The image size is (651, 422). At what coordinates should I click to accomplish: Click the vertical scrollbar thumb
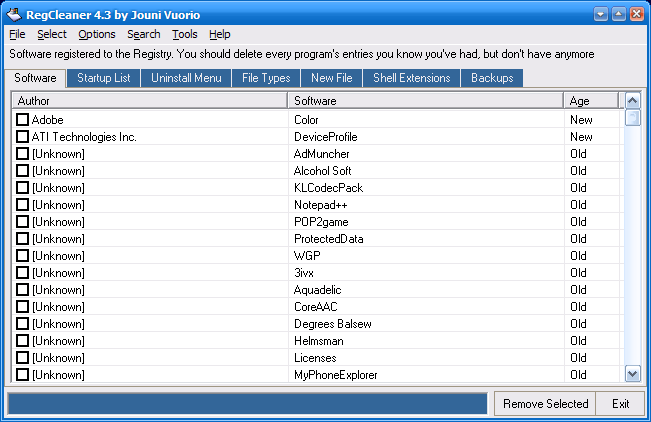tap(633, 118)
